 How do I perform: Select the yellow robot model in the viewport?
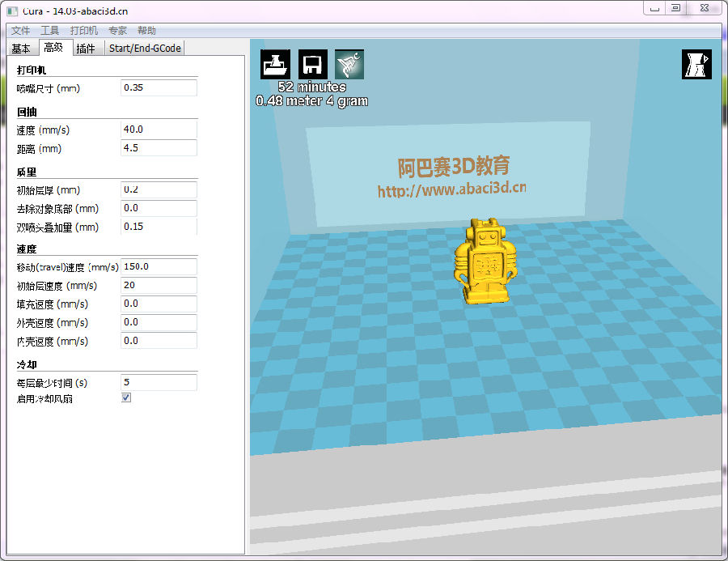pos(485,261)
